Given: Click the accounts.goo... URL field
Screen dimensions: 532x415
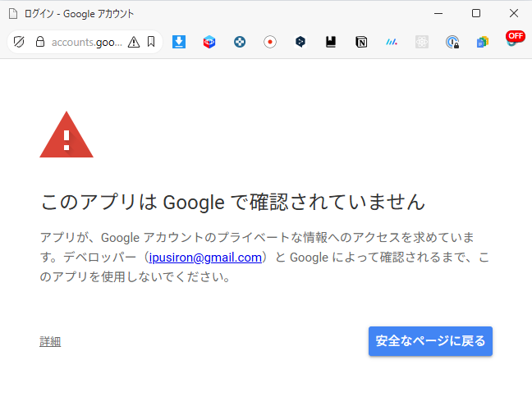Looking at the screenshot, I should coord(86,42).
